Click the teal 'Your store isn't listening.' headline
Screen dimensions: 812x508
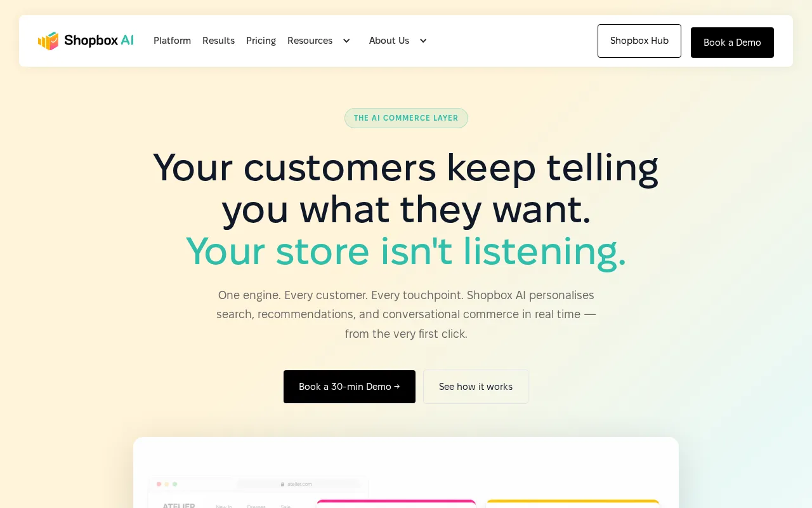(406, 251)
